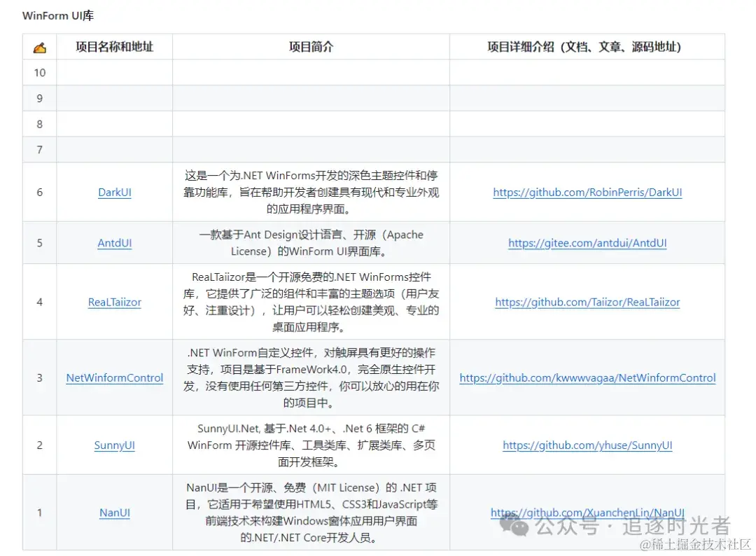Screen dimensions: 756x556
Task: Open the ReaLTaiizor project link
Action: tap(115, 303)
